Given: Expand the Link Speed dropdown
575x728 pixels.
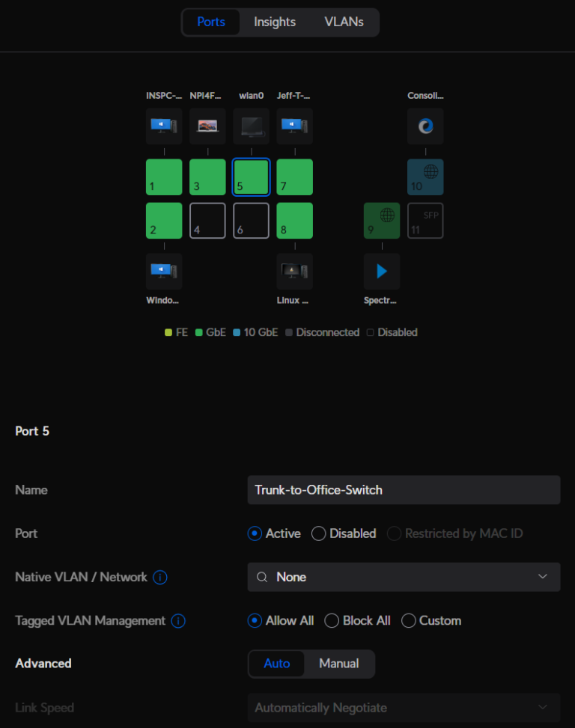Looking at the screenshot, I should pos(404,708).
